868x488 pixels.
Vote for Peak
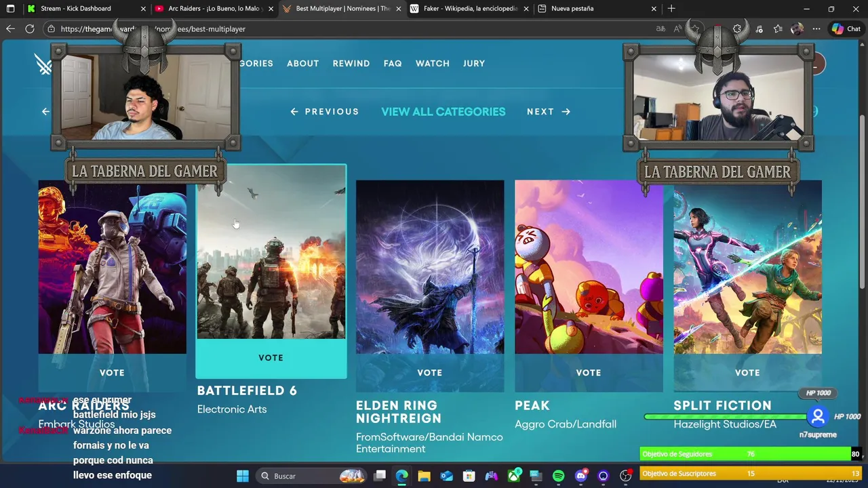(589, 373)
